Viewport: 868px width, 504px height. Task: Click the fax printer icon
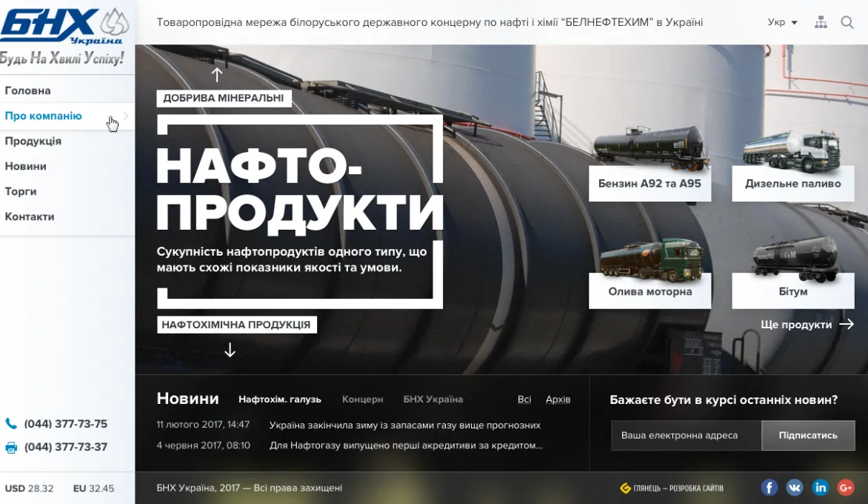(11, 448)
